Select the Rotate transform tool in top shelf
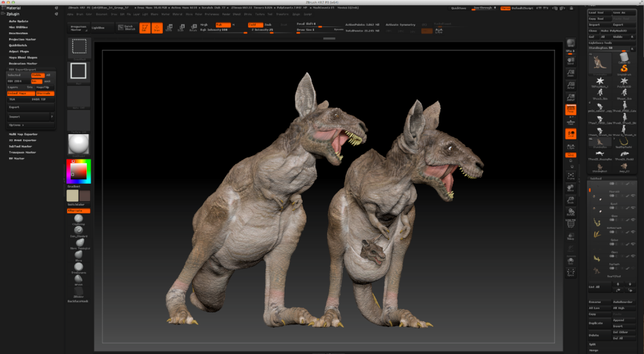 (x=193, y=28)
